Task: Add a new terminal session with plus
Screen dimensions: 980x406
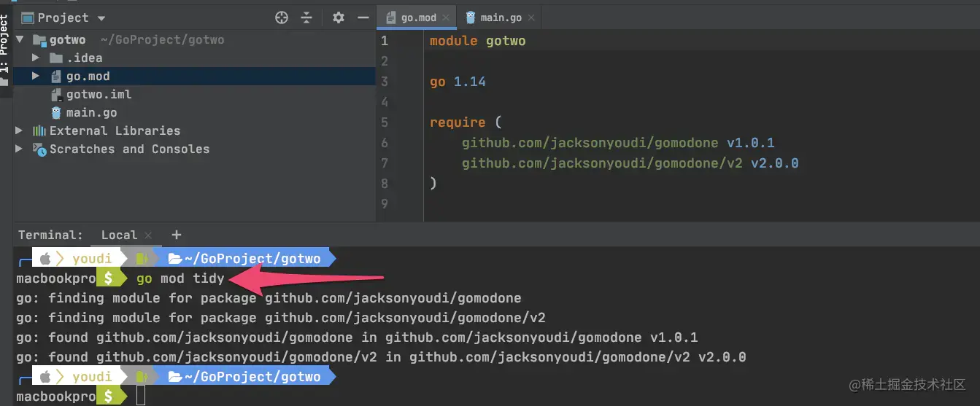Action: 176,235
